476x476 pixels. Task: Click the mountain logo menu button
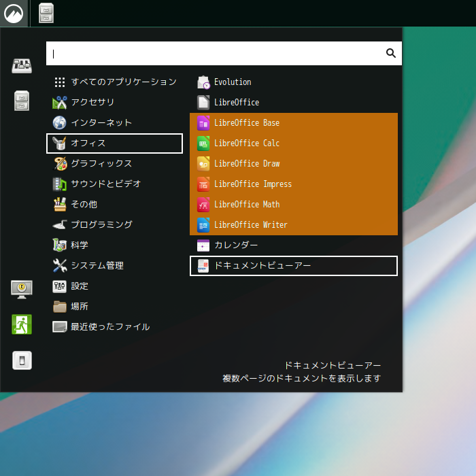click(14, 14)
